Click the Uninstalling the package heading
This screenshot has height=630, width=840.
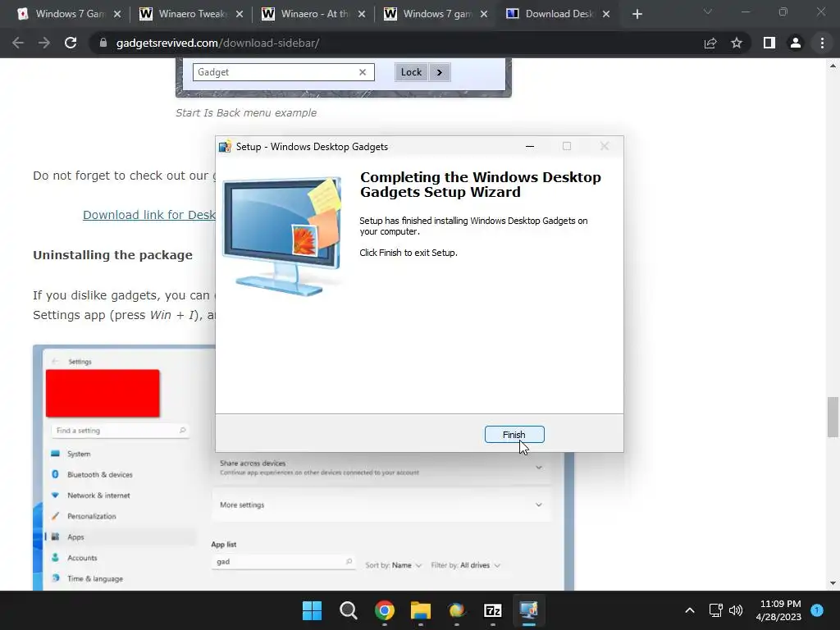click(112, 255)
